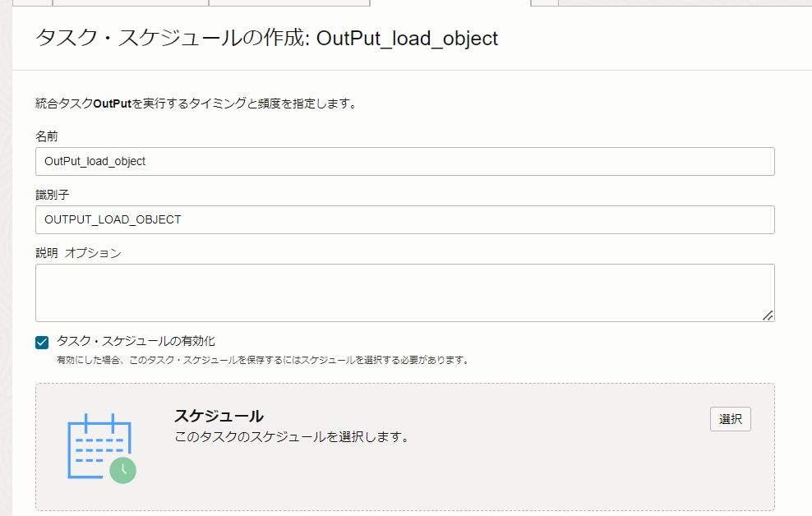Click the スケジュール panel heading

point(219,416)
